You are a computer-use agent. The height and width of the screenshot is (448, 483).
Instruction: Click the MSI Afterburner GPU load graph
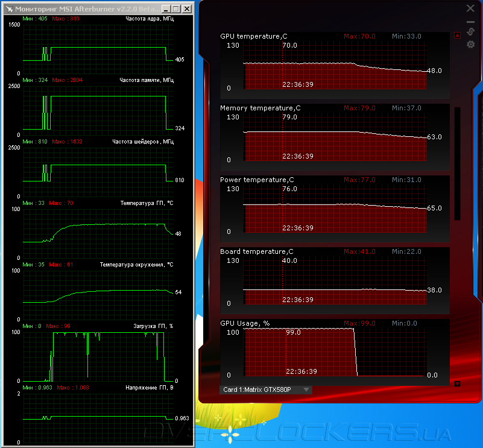tap(98, 356)
